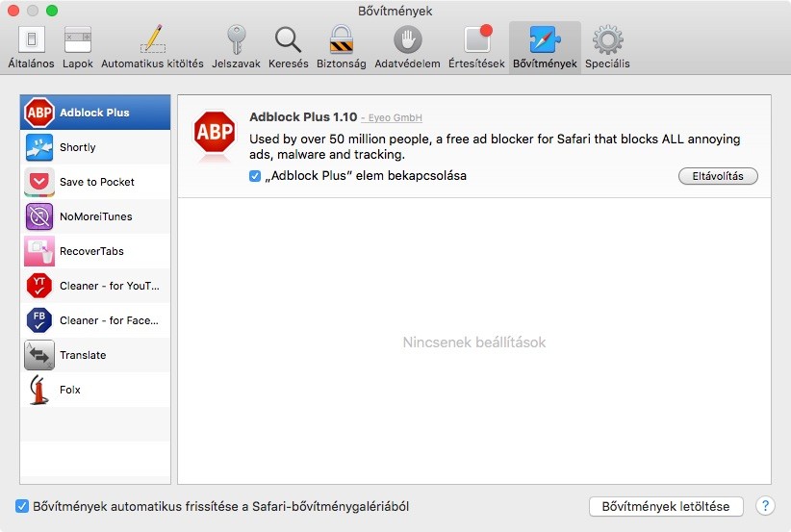Image resolution: width=791 pixels, height=532 pixels.
Task: Open the Lapok tabs pane icon
Action: coord(78,39)
